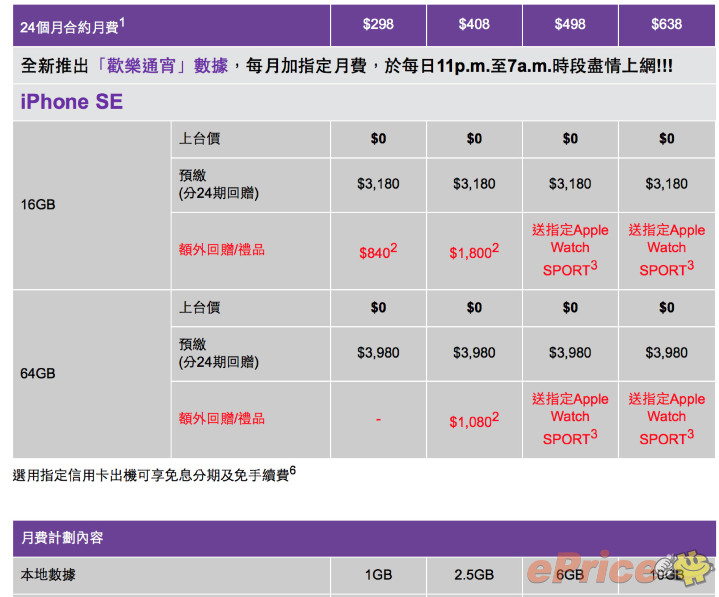Click the 選用指定信用卡出機 installment footnote

click(x=154, y=474)
